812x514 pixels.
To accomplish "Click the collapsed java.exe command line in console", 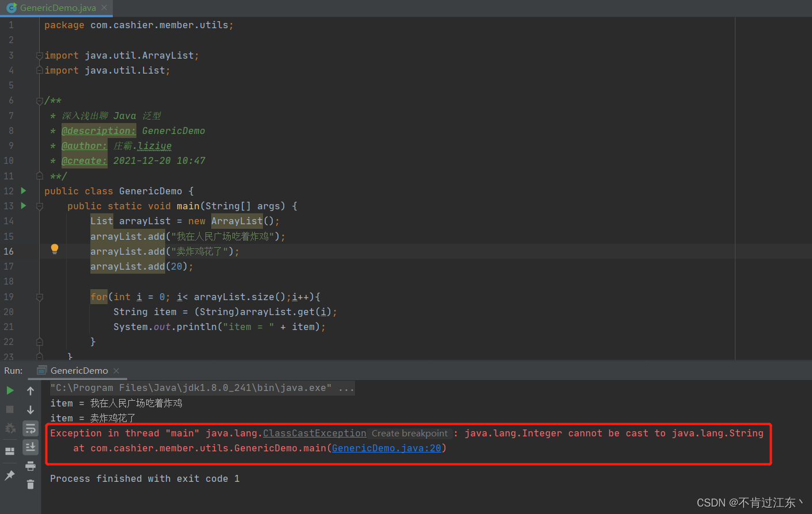I will pyautogui.click(x=202, y=388).
